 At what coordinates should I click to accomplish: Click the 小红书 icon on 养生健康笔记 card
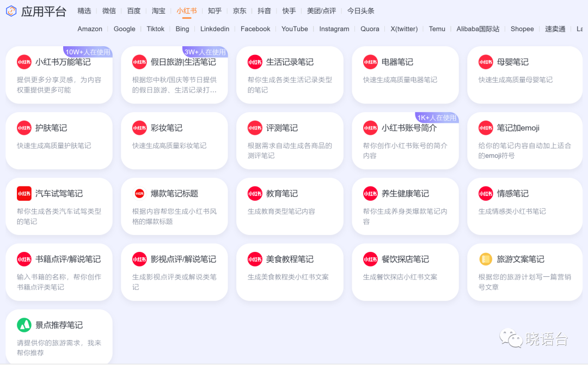[370, 193]
